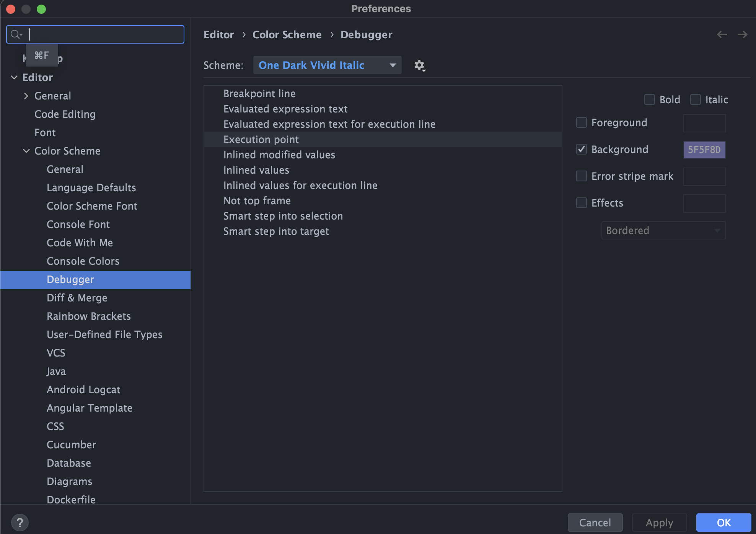Click the forward navigation arrow

pyautogui.click(x=743, y=34)
